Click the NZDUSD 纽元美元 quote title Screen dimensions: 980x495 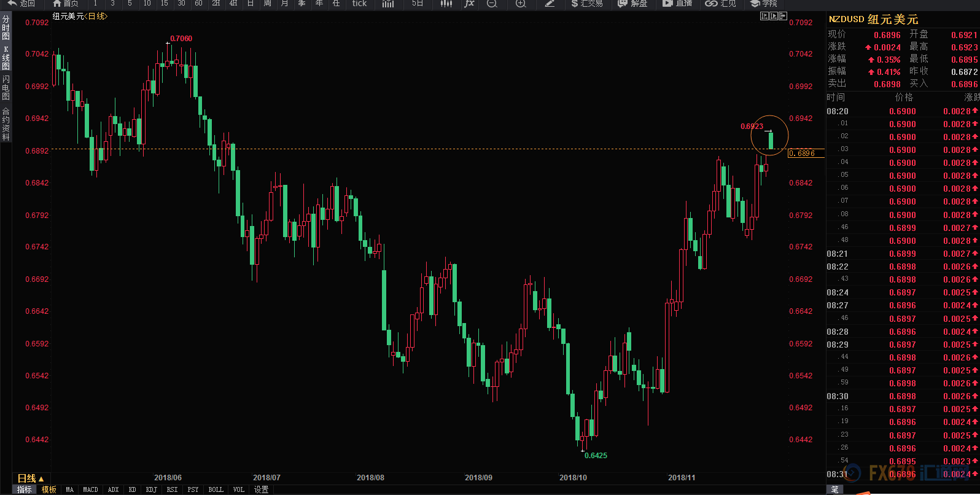(873, 20)
